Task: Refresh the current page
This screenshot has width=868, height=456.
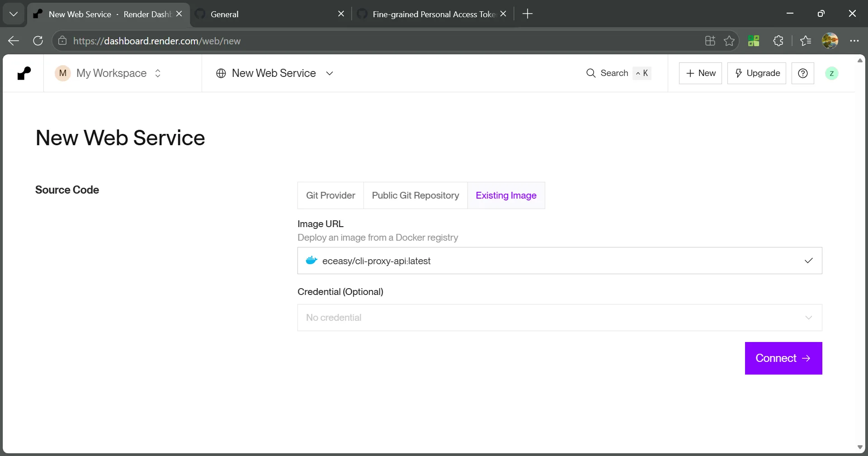Action: 38,41
